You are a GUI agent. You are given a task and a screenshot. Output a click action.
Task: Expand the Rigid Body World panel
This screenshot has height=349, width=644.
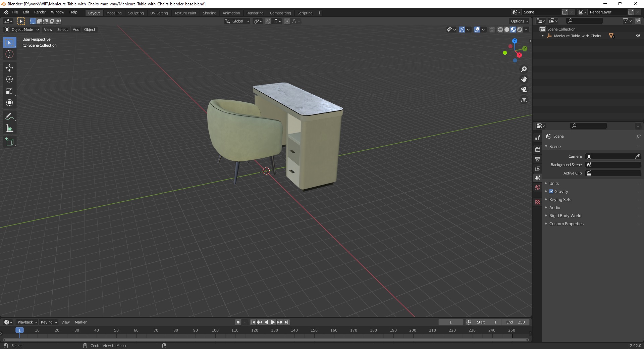(565, 215)
